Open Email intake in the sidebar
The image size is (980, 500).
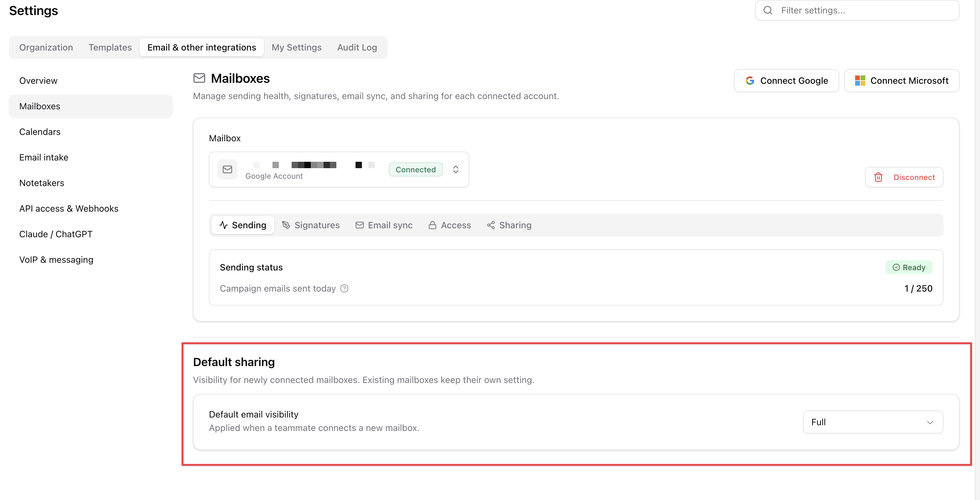[90, 157]
